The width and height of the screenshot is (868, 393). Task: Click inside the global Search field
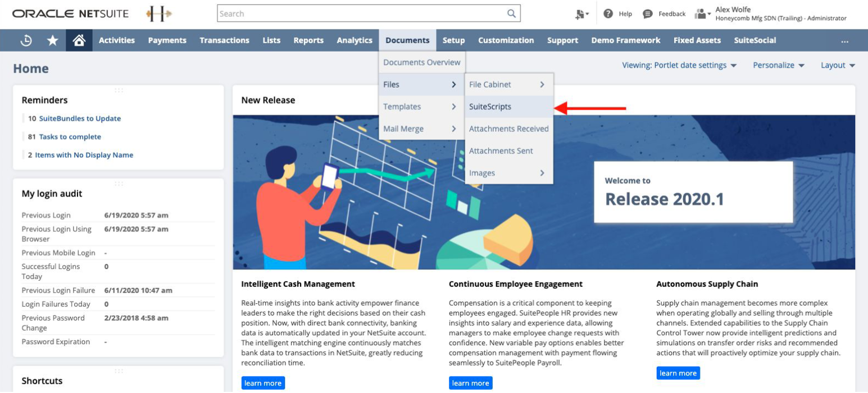[369, 13]
